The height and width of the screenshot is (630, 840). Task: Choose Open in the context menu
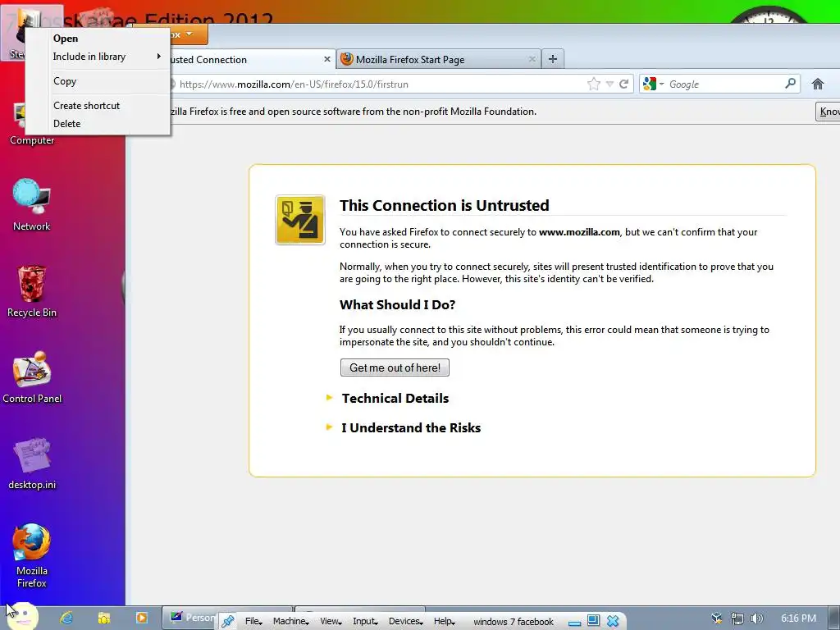66,39
